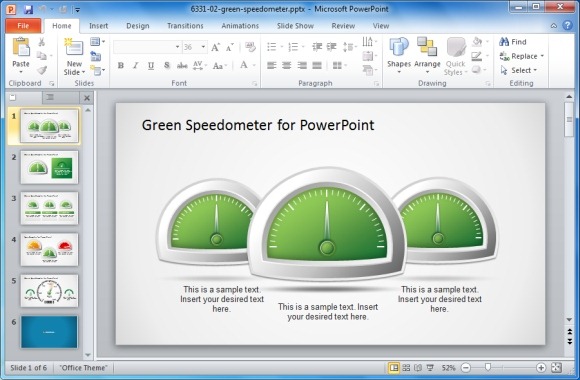Click Increase Font Size icon
Image resolution: width=580 pixels, height=380 pixels.
coord(215,47)
